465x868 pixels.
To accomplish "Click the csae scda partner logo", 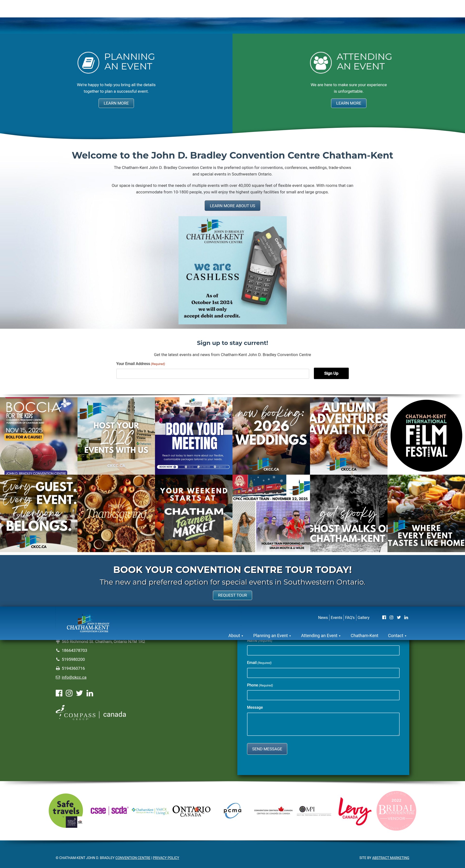I will (x=109, y=810).
